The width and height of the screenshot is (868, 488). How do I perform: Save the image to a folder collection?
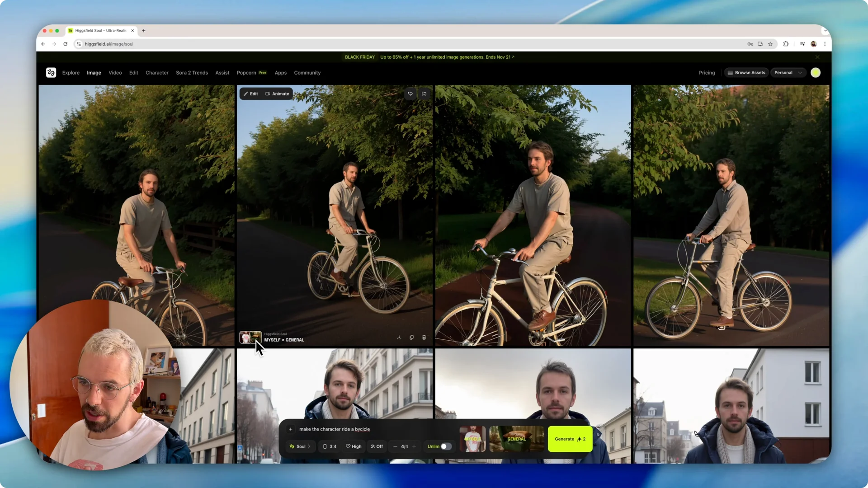point(424,94)
